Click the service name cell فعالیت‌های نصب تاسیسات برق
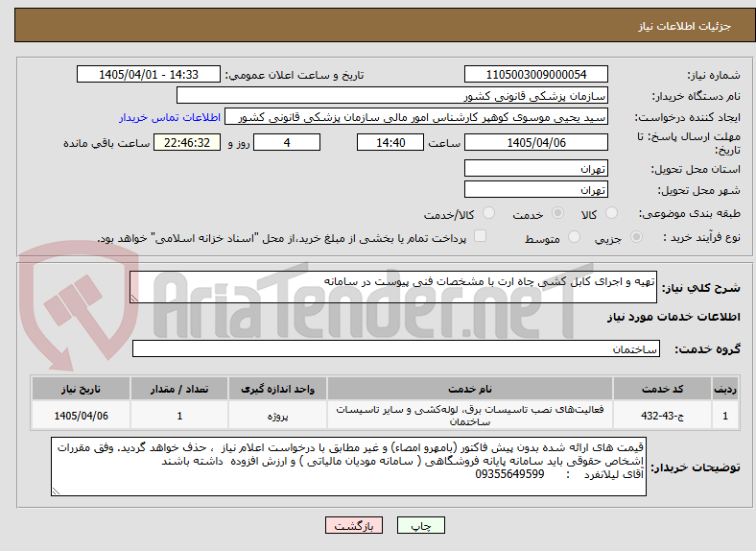Image resolution: width=756 pixels, height=551 pixels. [x=469, y=416]
